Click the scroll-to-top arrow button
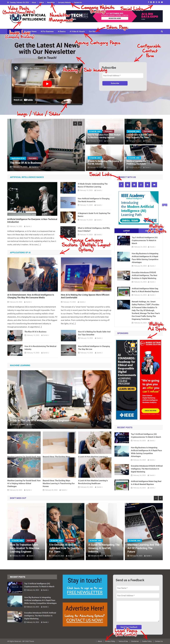170x644 pixels. tap(164, 205)
